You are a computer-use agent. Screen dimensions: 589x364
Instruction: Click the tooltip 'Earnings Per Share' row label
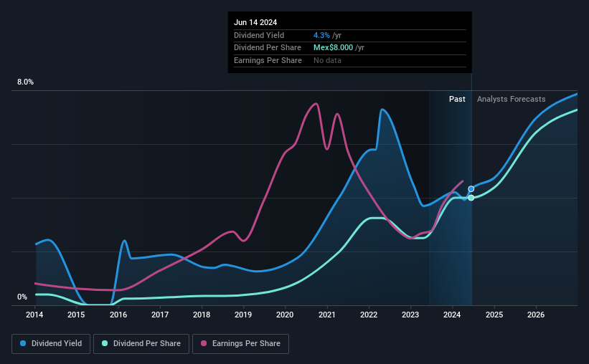[268, 60]
